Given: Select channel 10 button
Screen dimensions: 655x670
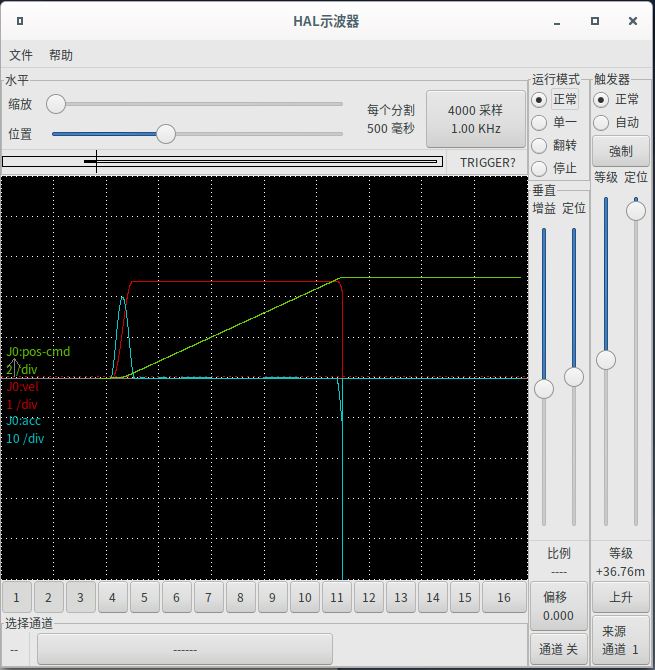Looking at the screenshot, I should [x=305, y=597].
